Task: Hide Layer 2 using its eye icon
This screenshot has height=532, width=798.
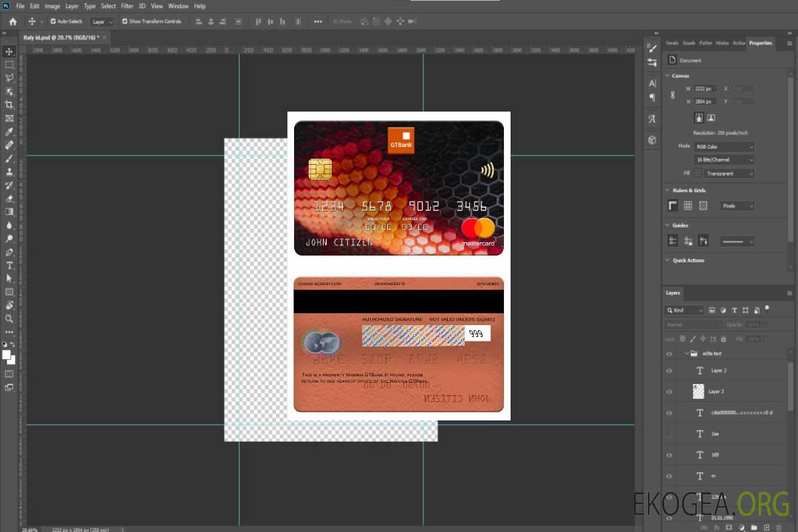Action: 669,371
